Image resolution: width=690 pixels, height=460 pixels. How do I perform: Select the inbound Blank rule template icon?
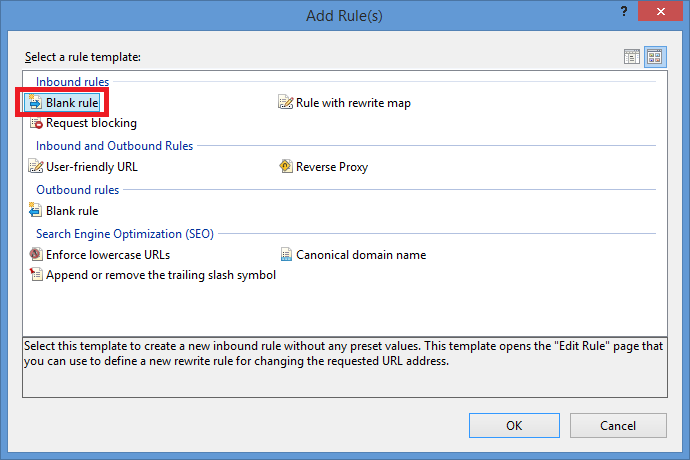point(36,102)
